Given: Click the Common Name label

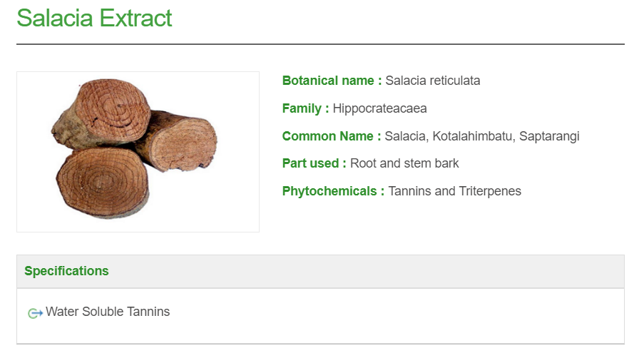Looking at the screenshot, I should click(x=331, y=136).
